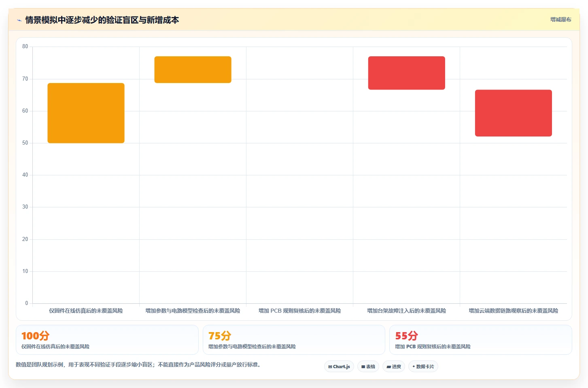
Task: Click the red bar for 增加云端数据链路观察后
Action: pos(513,113)
